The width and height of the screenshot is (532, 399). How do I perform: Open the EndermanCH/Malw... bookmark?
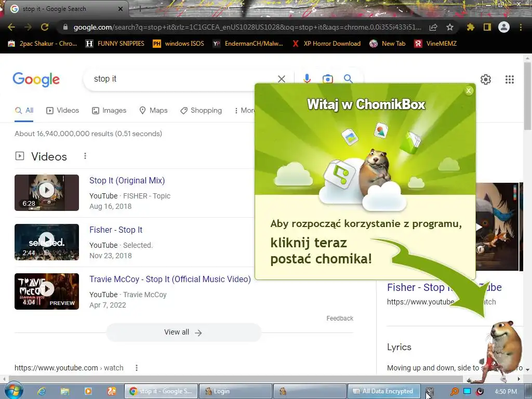(248, 44)
